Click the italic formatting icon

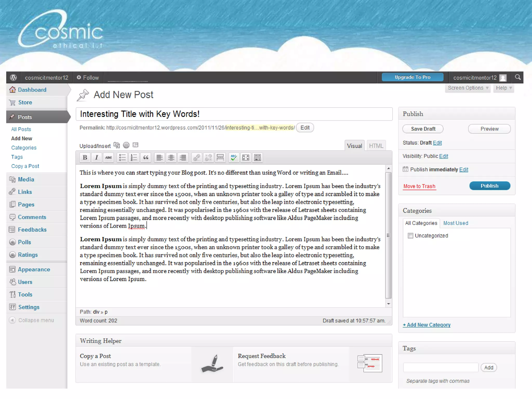[97, 157]
